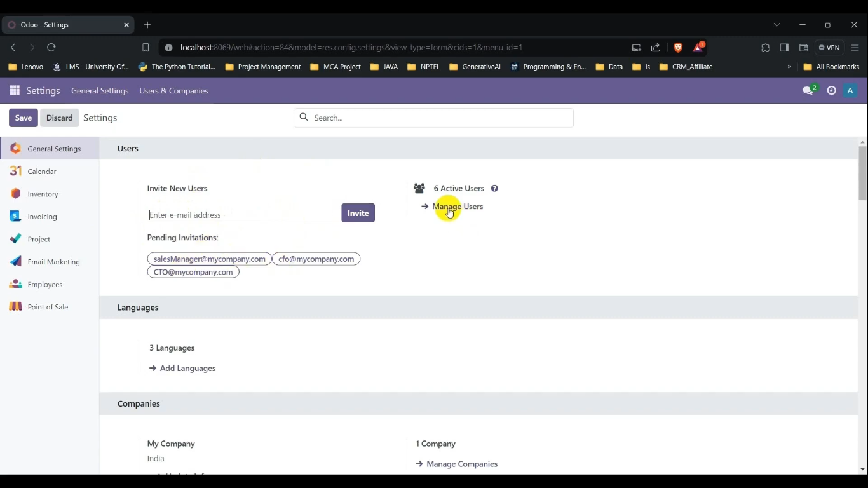Open the activities clock icon
868x488 pixels.
tap(831, 91)
